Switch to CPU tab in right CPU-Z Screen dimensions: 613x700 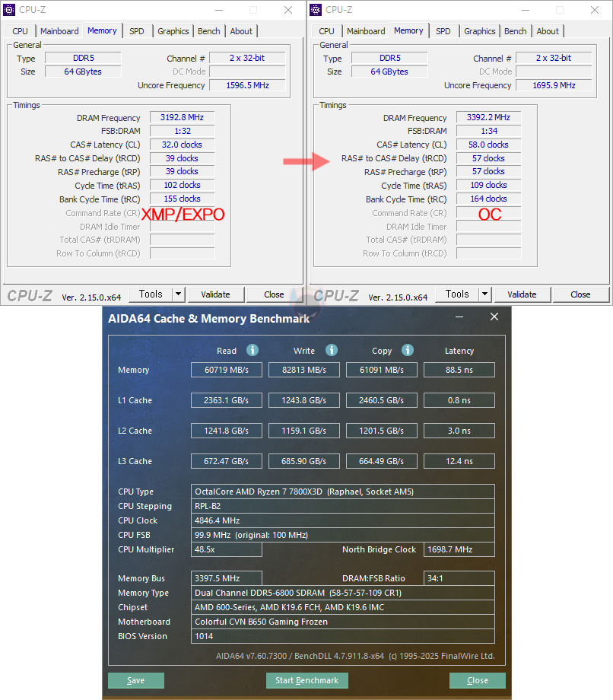[326, 31]
